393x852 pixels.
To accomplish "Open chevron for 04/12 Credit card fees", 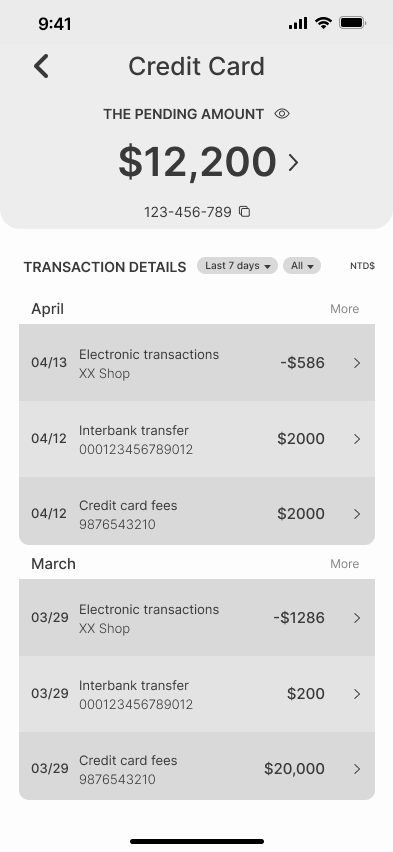I will (x=357, y=514).
